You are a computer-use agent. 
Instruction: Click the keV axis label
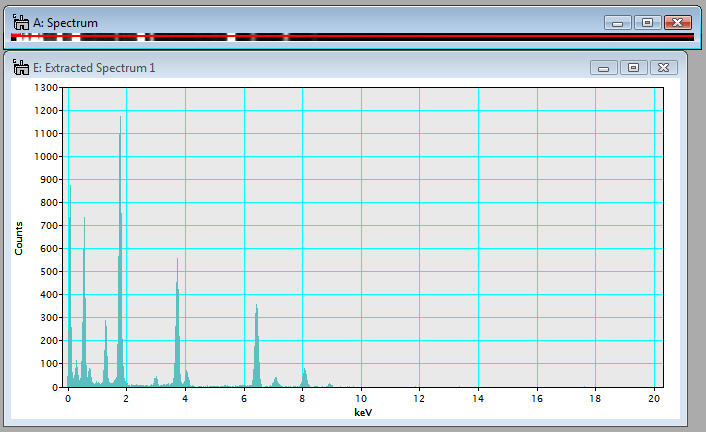[x=363, y=412]
